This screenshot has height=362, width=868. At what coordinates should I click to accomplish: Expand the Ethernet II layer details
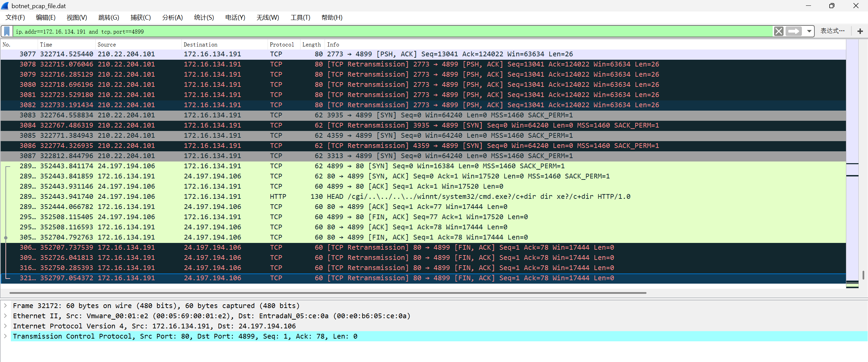point(5,316)
